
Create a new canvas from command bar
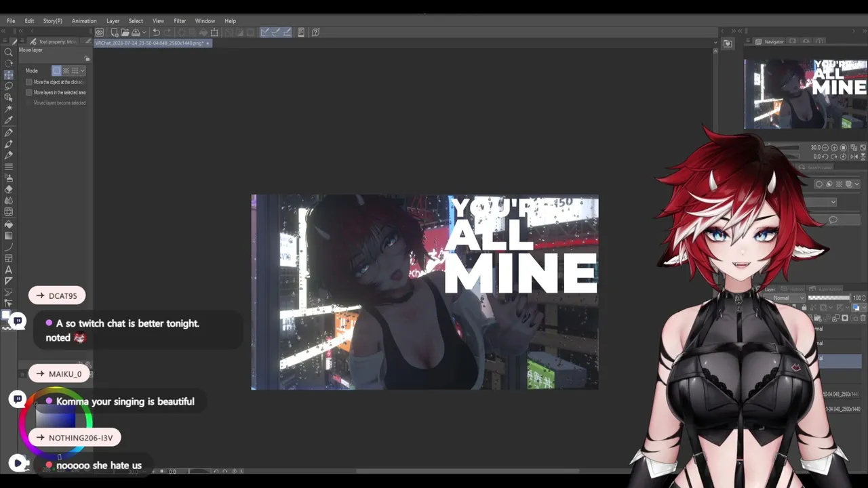115,32
